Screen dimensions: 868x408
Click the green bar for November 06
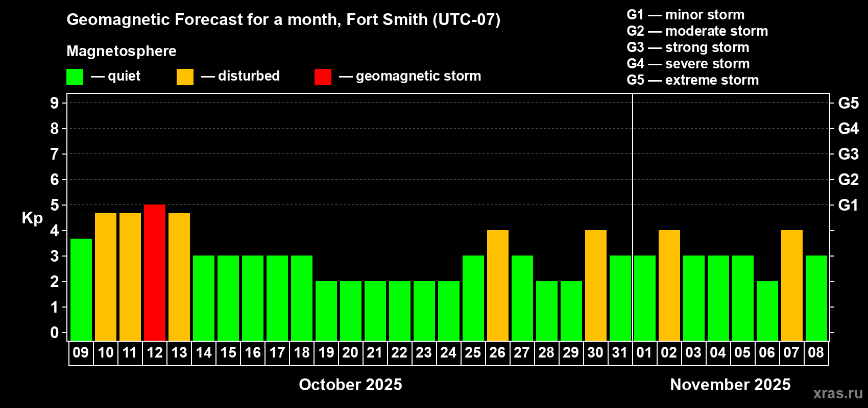[x=767, y=311]
